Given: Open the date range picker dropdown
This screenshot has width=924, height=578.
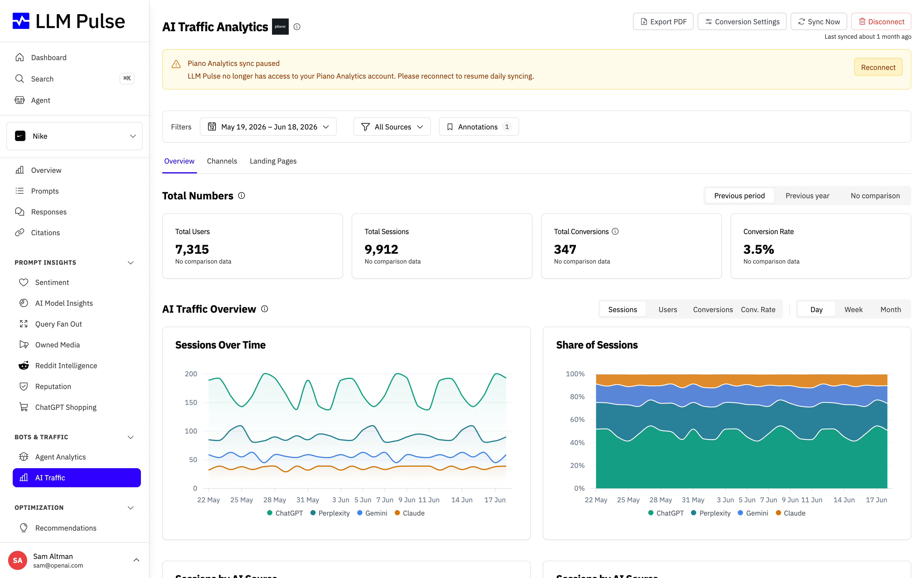Looking at the screenshot, I should 268,127.
